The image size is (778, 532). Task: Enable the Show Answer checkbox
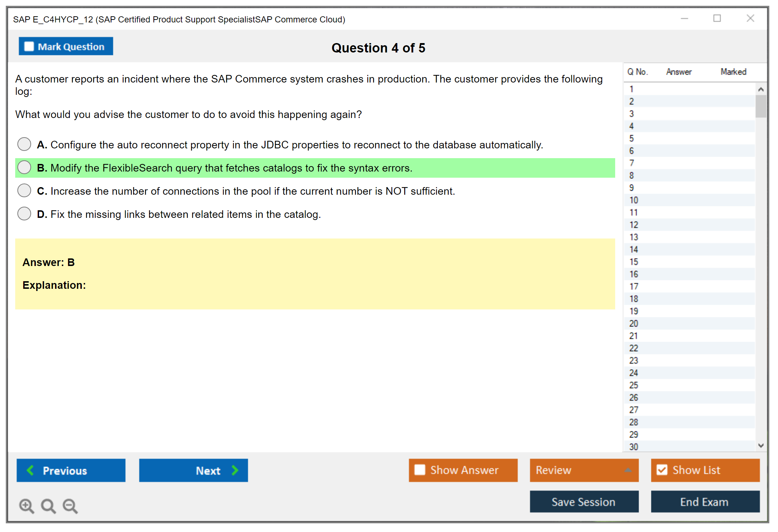click(420, 470)
